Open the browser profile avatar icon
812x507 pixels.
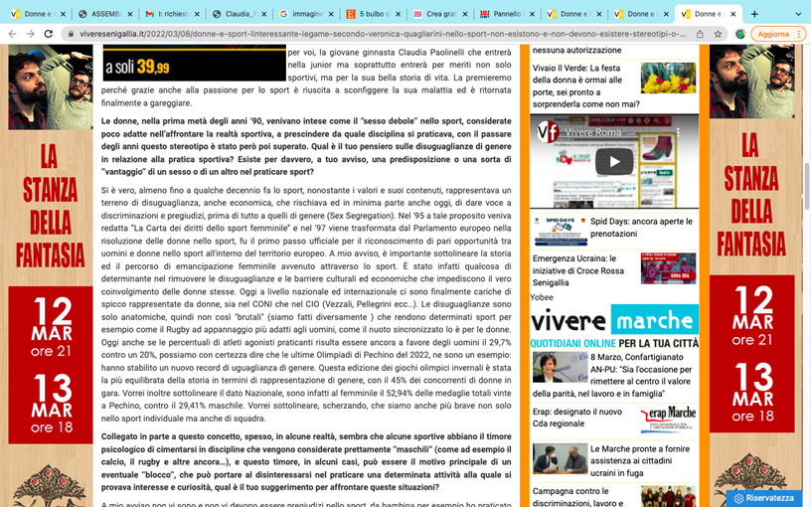click(740, 34)
